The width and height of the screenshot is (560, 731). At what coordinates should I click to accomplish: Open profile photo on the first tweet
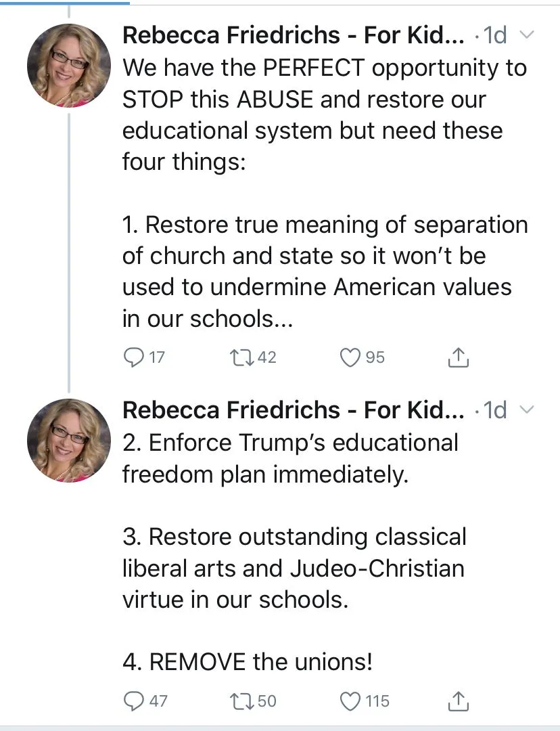pyautogui.click(x=68, y=66)
